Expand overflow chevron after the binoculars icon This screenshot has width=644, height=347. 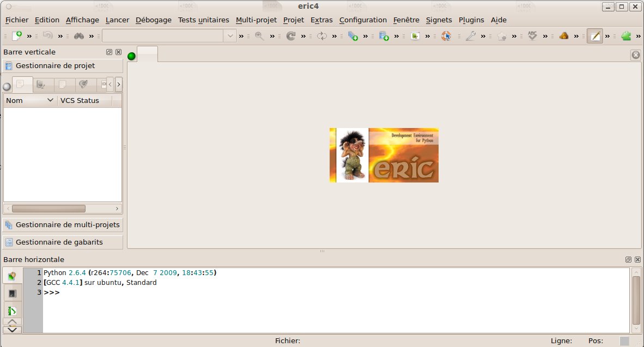[x=92, y=36]
